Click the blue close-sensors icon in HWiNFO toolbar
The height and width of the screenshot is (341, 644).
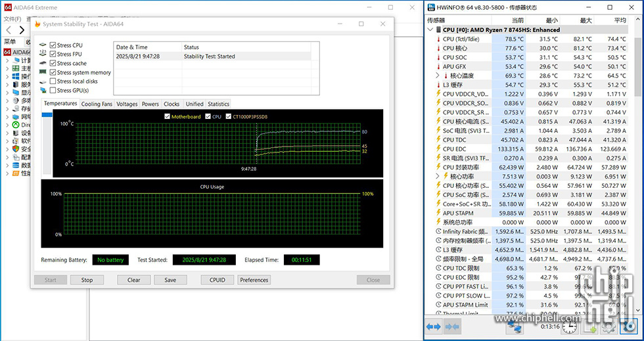[628, 327]
